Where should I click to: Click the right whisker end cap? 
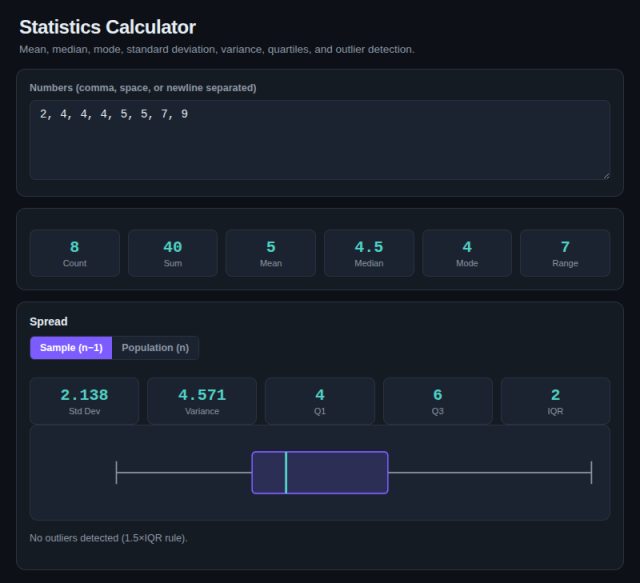(591, 473)
